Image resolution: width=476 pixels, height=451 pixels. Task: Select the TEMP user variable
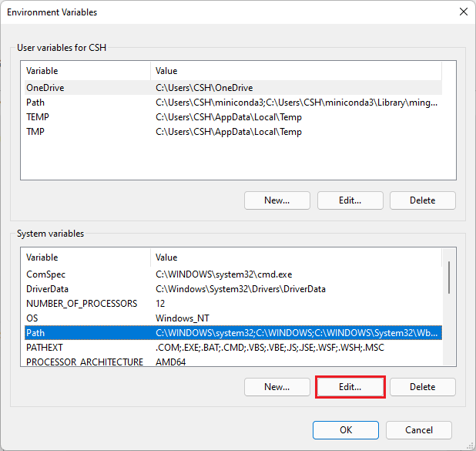233,117
